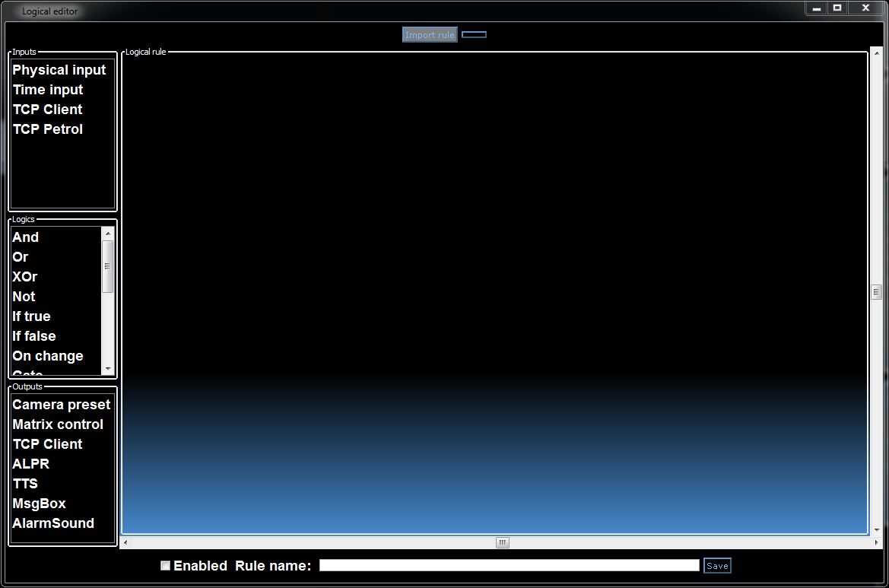This screenshot has height=588, width=889.
Task: Select ALPR from the Outputs list
Action: coord(31,464)
